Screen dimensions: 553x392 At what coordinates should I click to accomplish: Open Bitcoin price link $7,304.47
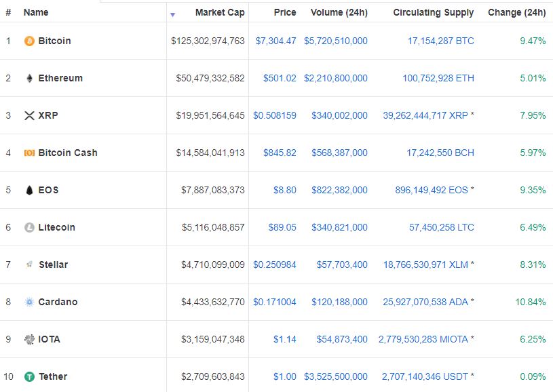[275, 41]
